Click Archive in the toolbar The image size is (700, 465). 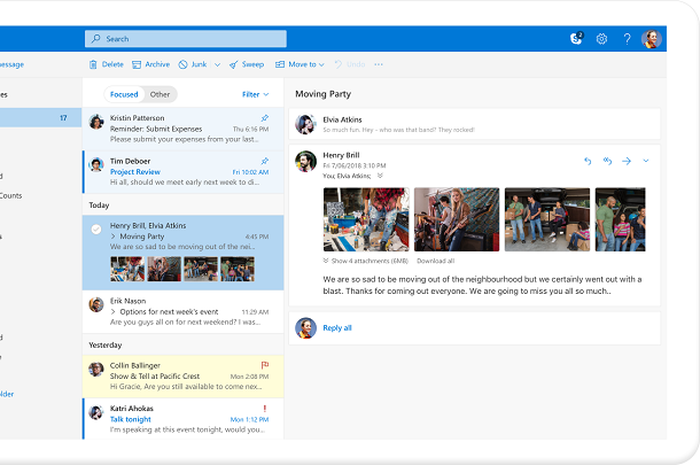(x=150, y=64)
